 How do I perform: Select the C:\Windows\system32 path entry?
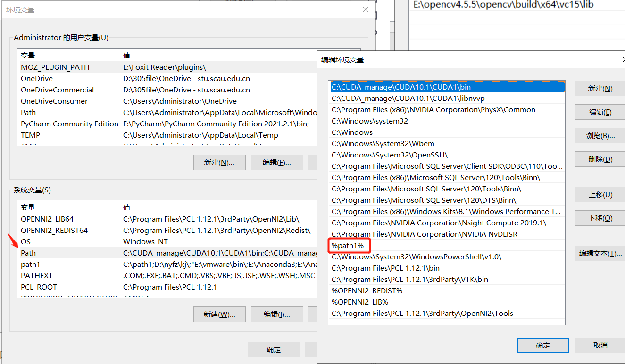pyautogui.click(x=373, y=121)
